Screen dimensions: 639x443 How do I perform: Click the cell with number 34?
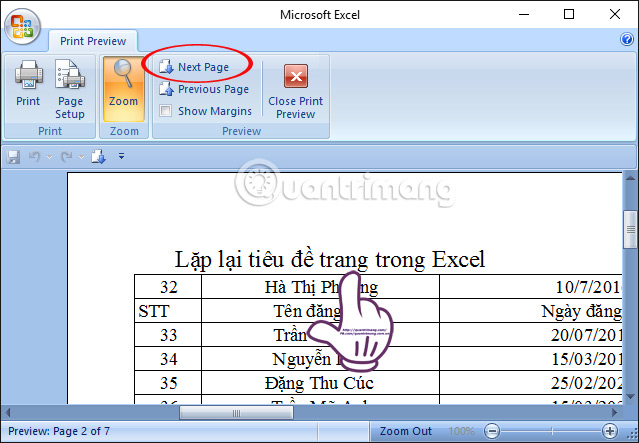click(x=168, y=359)
